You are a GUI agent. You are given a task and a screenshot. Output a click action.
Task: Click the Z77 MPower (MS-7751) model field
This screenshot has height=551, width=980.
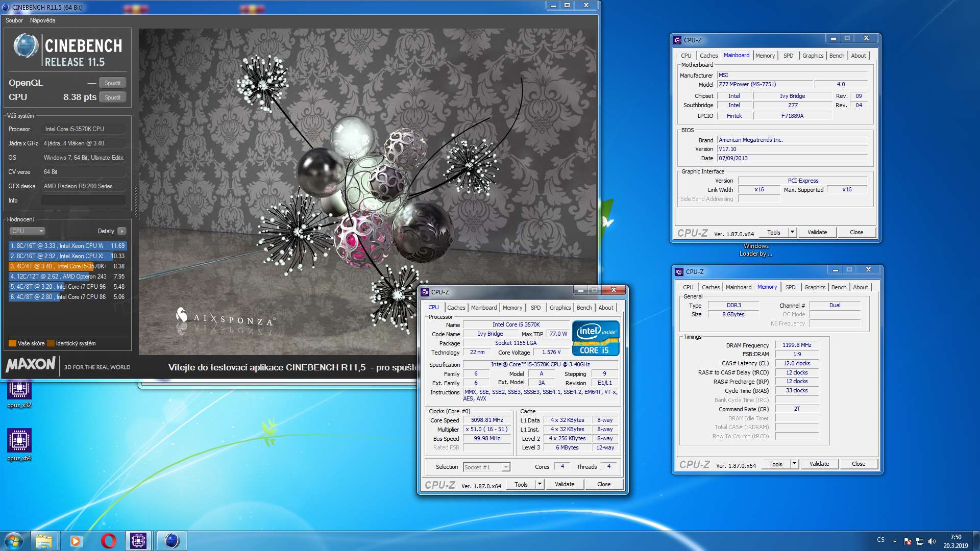click(765, 84)
